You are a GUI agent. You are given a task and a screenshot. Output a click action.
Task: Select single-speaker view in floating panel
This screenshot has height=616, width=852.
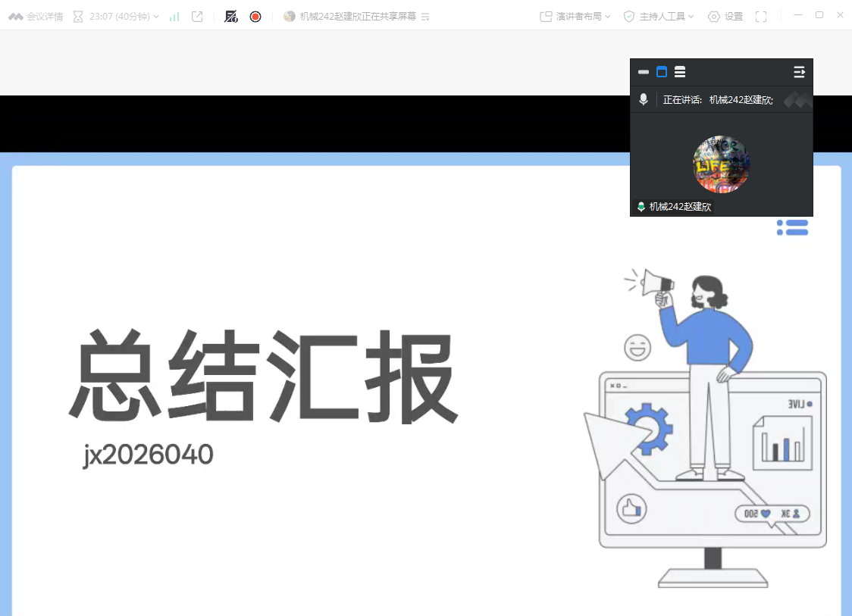click(x=662, y=72)
